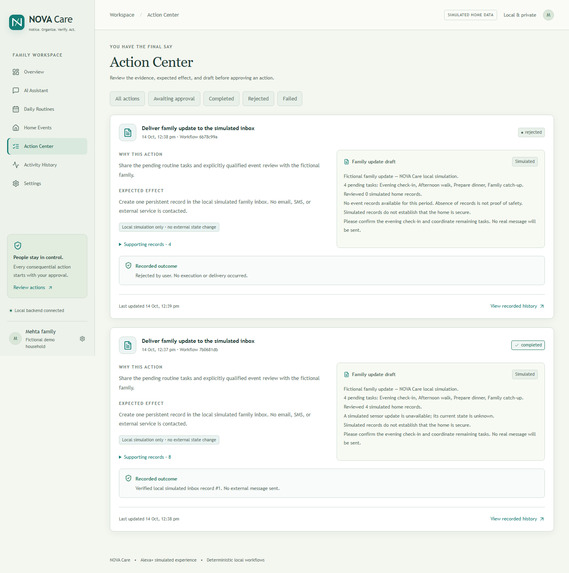The height and width of the screenshot is (573, 569).
Task: Open Settings page from sidebar
Action: pyautogui.click(x=47, y=183)
